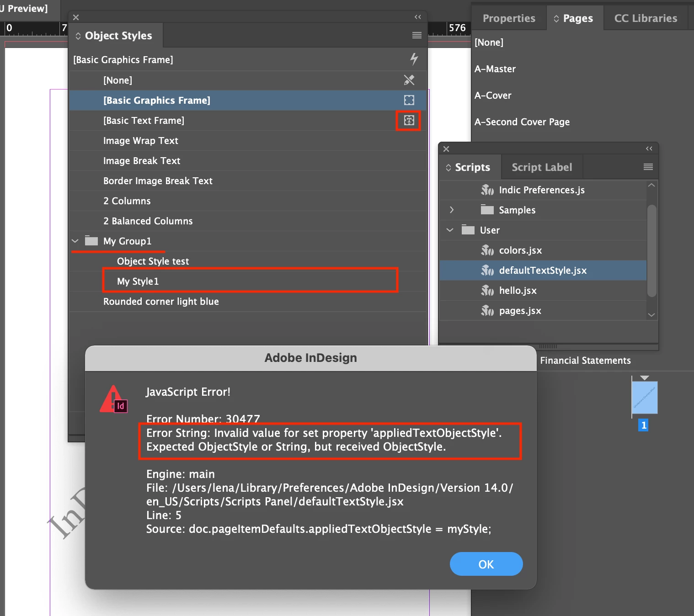Cycle the Pages tab view arrows

(556, 18)
